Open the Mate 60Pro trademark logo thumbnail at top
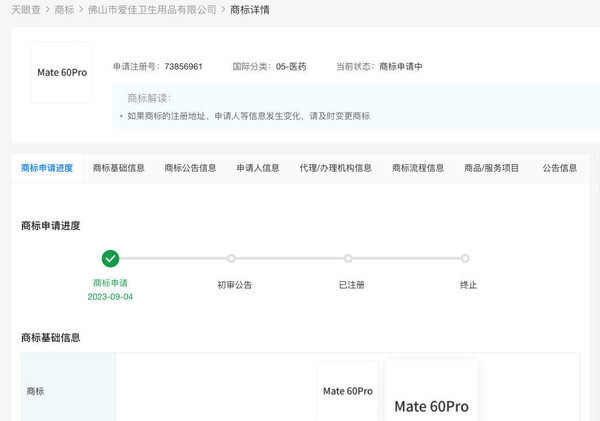 [x=62, y=72]
